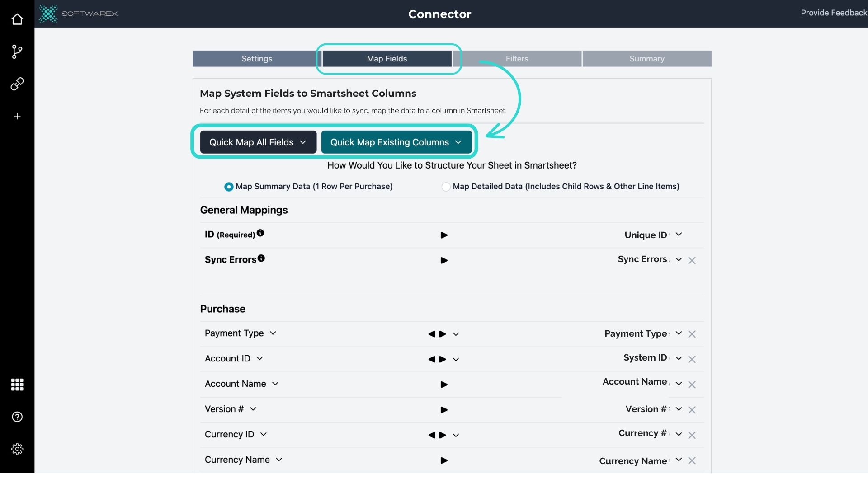Switch to the Settings tab
This screenshot has width=868, height=488.
click(257, 58)
